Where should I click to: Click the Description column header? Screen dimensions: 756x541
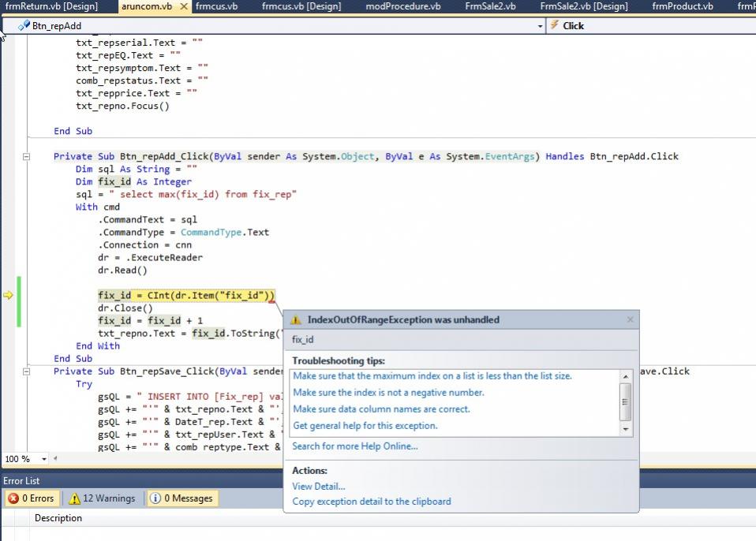click(x=58, y=518)
